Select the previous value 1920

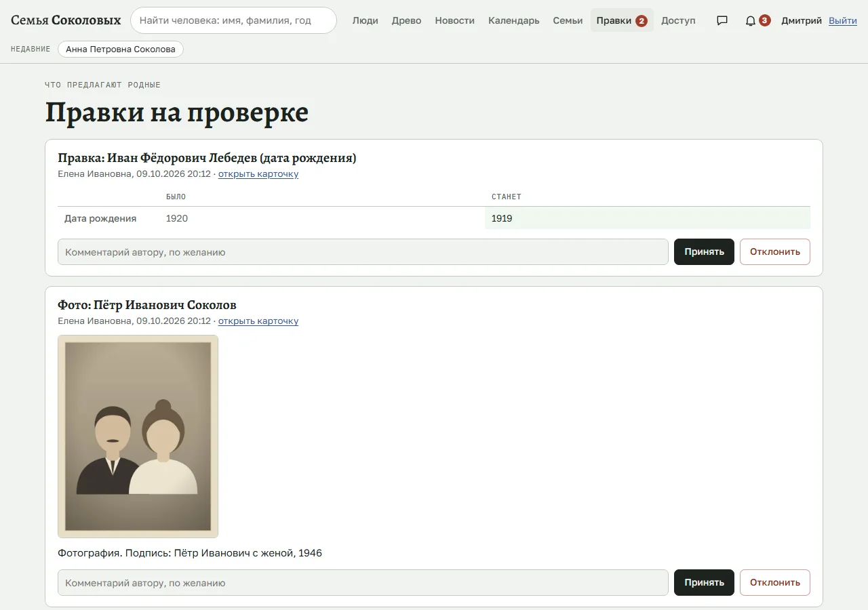point(177,218)
